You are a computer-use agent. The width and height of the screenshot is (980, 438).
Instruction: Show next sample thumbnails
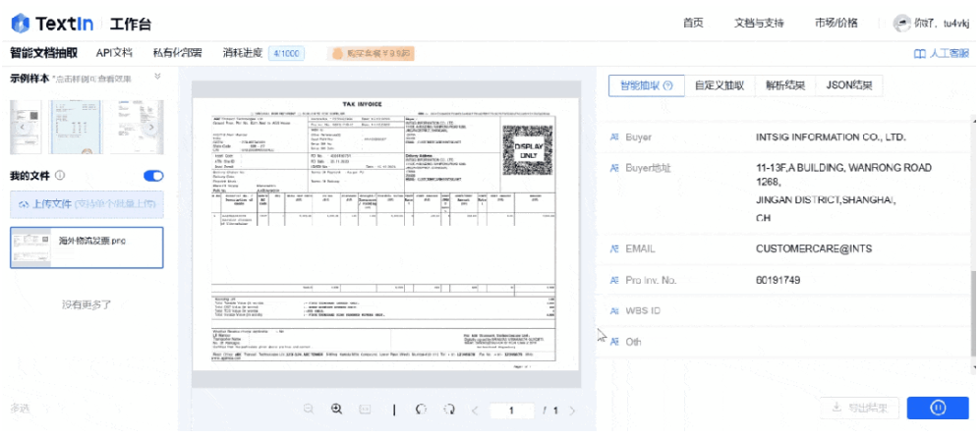[x=151, y=127]
